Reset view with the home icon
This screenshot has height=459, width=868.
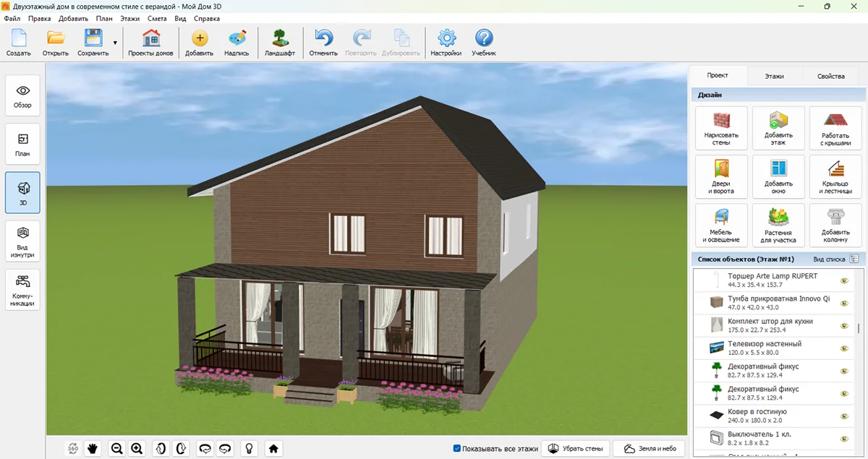[273, 448]
